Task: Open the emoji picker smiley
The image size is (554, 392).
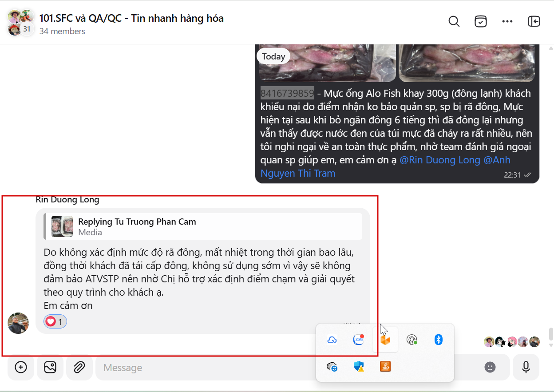Action: 490,367
